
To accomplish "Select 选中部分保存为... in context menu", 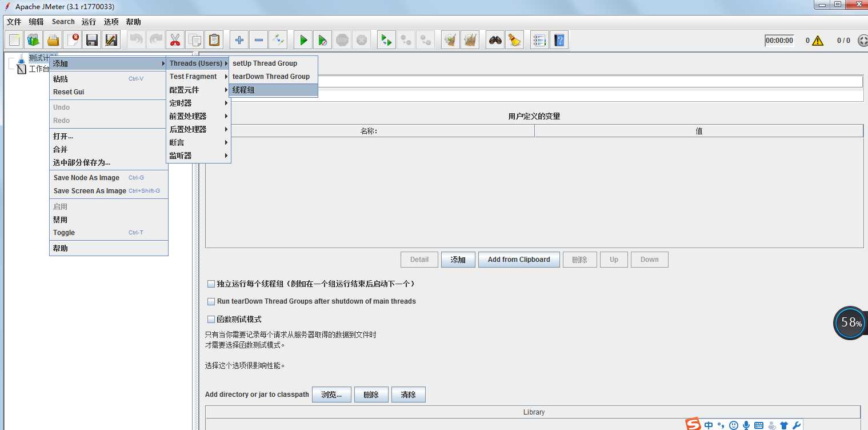I will point(109,162).
